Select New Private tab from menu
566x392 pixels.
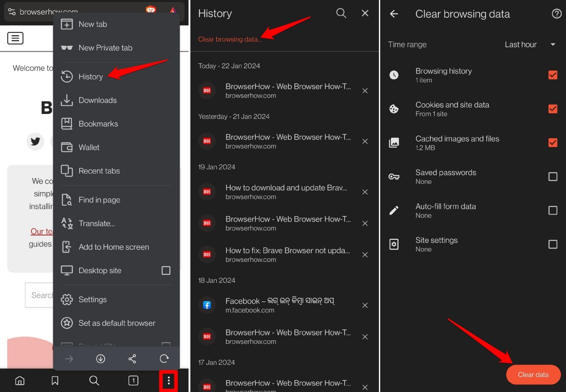click(116, 48)
